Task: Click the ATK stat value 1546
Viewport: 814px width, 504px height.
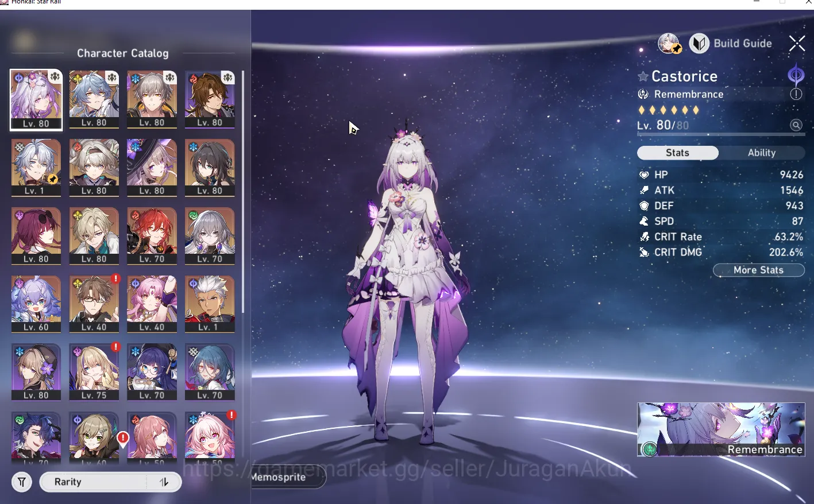Action: 791,191
